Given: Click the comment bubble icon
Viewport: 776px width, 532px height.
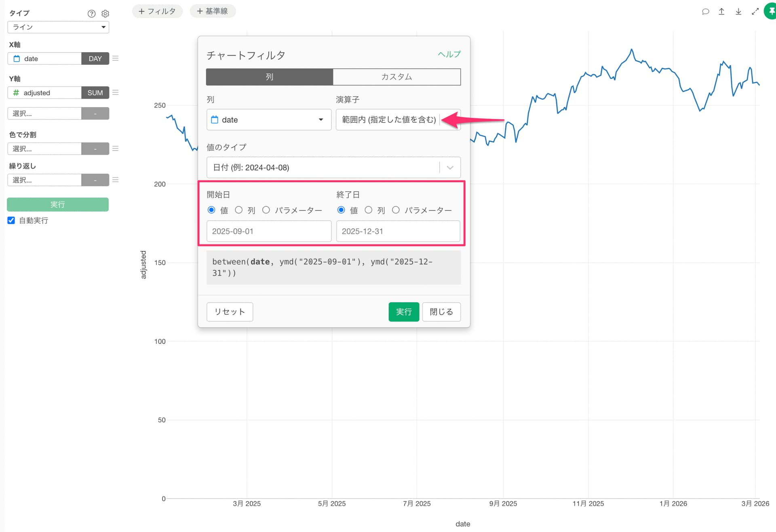Looking at the screenshot, I should pos(705,11).
